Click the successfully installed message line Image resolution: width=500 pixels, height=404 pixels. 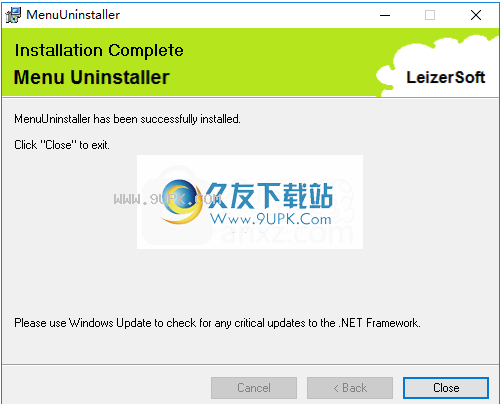coord(127,119)
